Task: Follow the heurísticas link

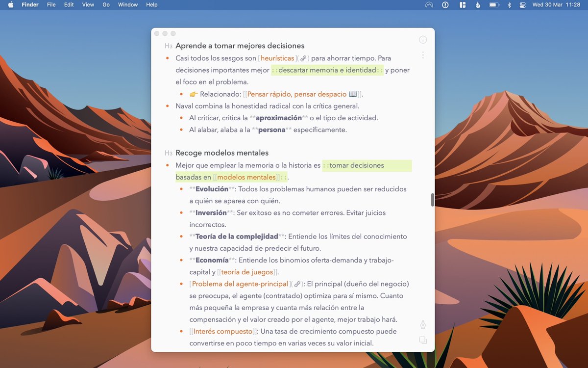Action: pyautogui.click(x=277, y=58)
